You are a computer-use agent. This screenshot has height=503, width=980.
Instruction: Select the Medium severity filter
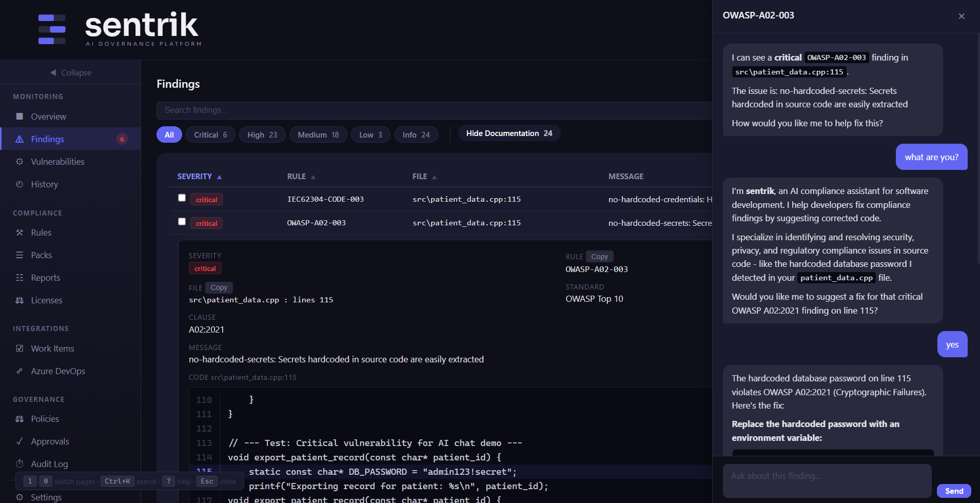[318, 135]
